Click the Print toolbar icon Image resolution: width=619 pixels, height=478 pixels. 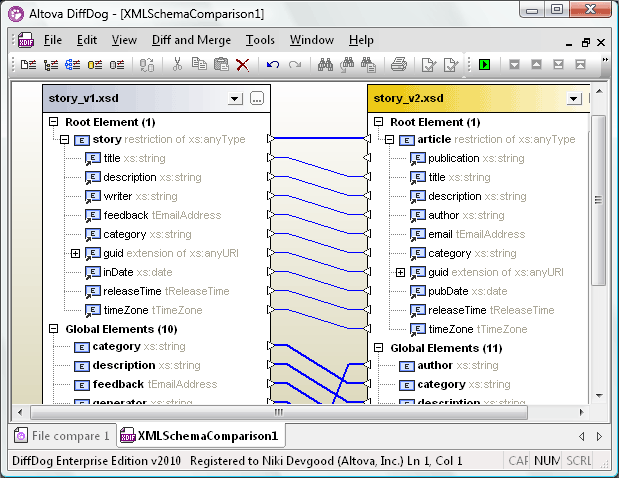click(399, 64)
